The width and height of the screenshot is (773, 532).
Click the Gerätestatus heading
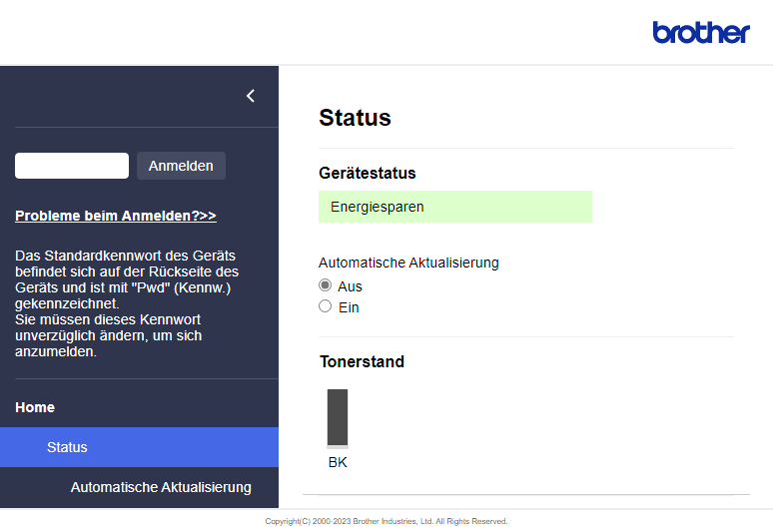coord(368,173)
